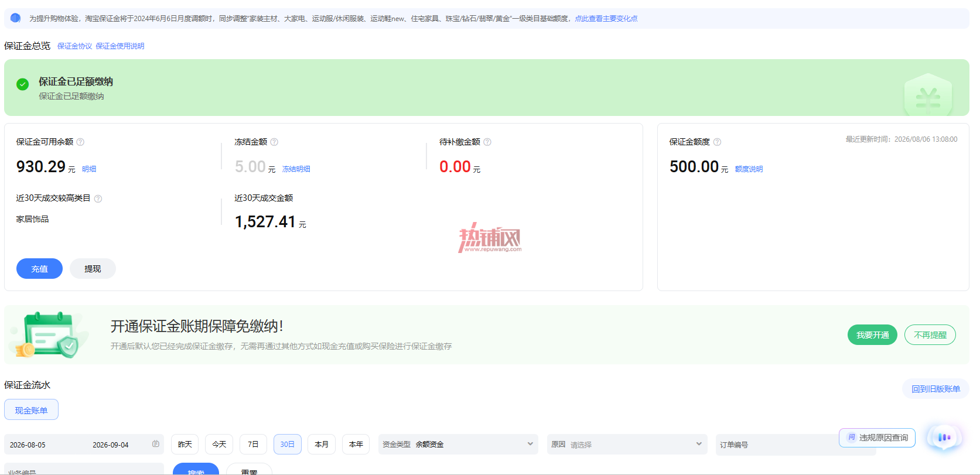Expand the 原因 请选择 dropdown
980x475 pixels.
point(627,444)
